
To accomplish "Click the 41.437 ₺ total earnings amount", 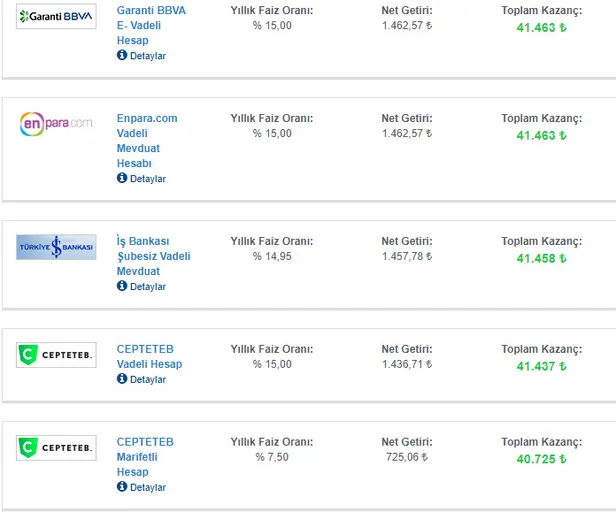I will pyautogui.click(x=541, y=366).
